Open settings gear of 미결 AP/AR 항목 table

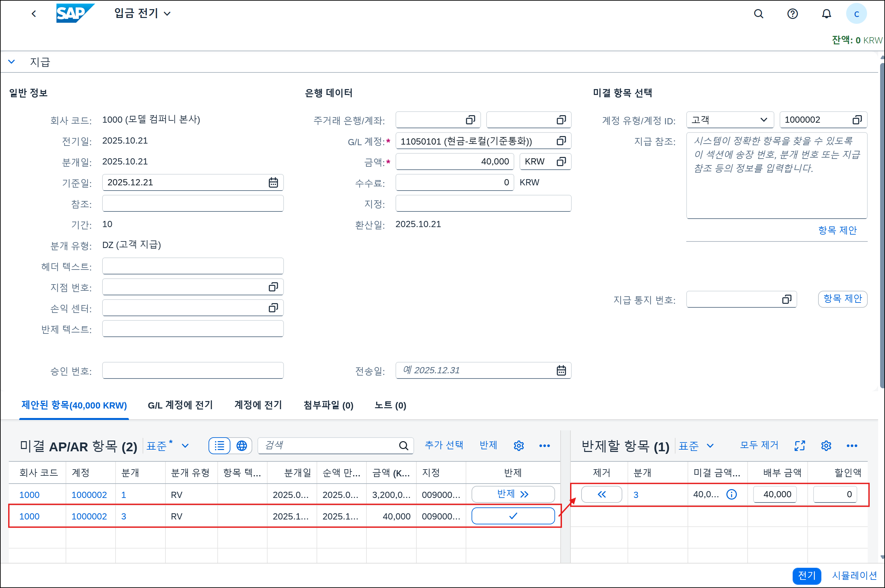(x=518, y=445)
